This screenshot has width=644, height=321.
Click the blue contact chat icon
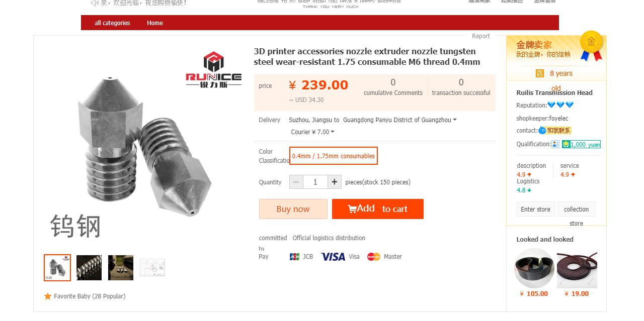click(x=542, y=131)
